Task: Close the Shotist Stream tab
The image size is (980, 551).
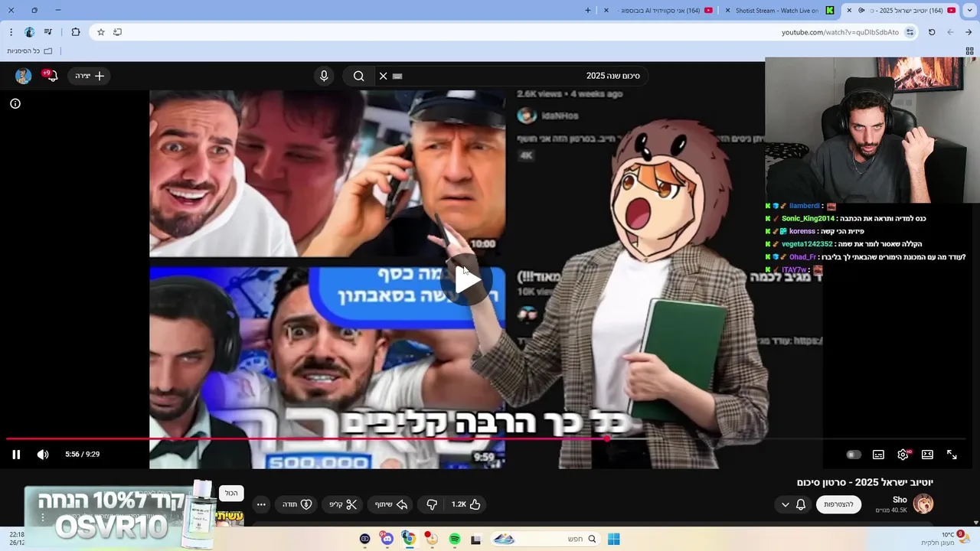Action: click(728, 11)
